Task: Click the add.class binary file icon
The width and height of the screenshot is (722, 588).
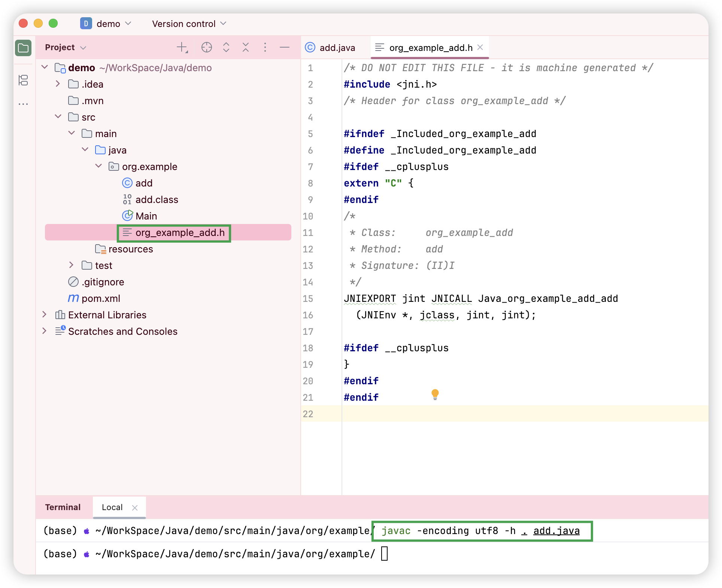Action: point(127,199)
